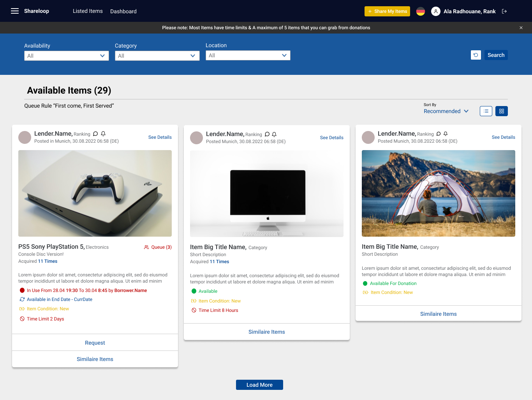Image resolution: width=532 pixels, height=400 pixels.
Task: Click Request on the PS5 card
Action: pyautogui.click(x=95, y=343)
